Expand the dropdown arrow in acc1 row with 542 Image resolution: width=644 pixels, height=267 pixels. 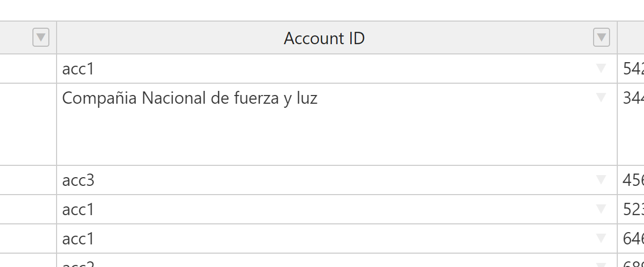(x=601, y=69)
